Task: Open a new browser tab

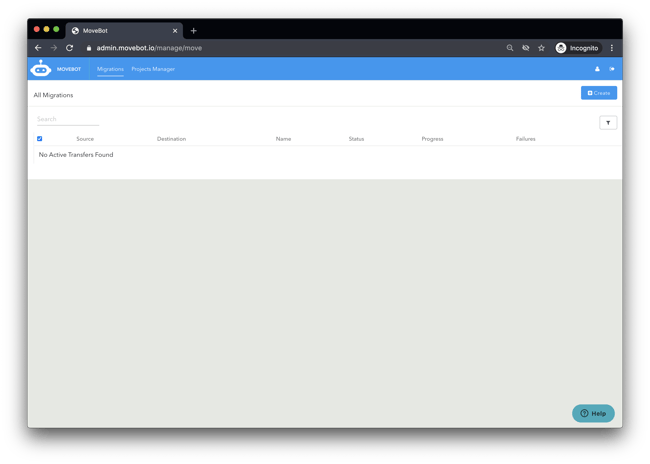Action: click(193, 31)
